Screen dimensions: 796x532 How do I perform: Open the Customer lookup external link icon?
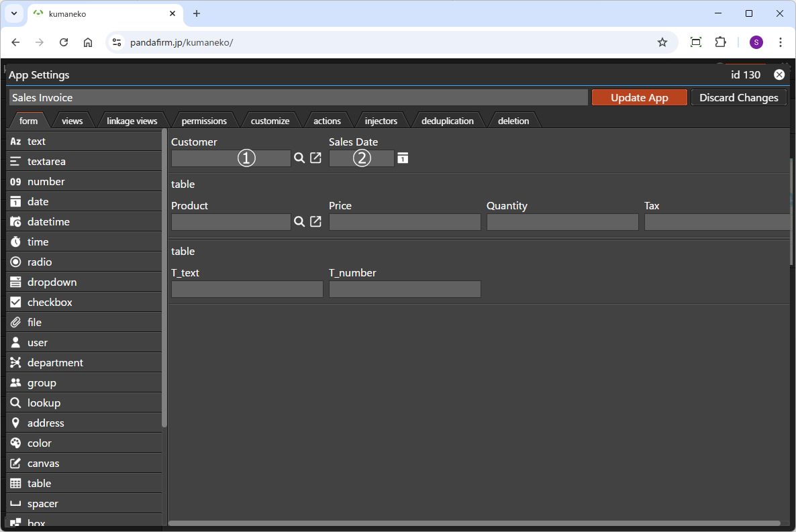pyautogui.click(x=315, y=158)
